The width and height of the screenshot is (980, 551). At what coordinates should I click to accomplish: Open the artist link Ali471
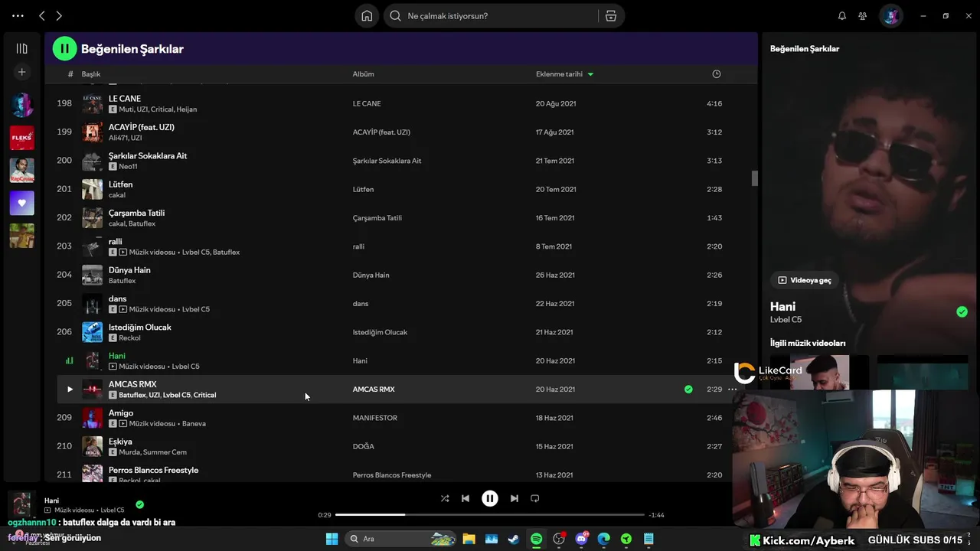tap(118, 138)
